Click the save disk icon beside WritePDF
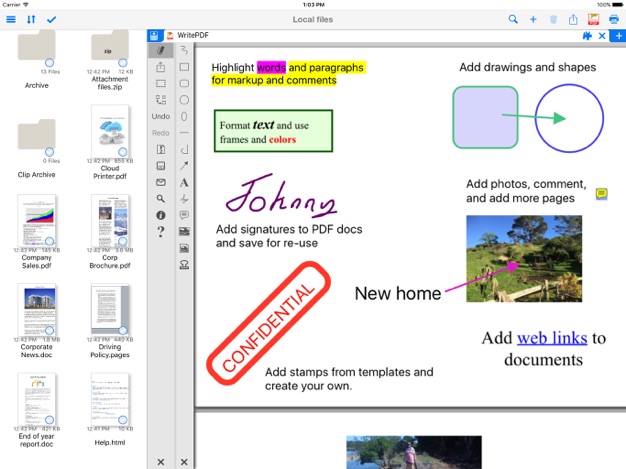 [154, 36]
